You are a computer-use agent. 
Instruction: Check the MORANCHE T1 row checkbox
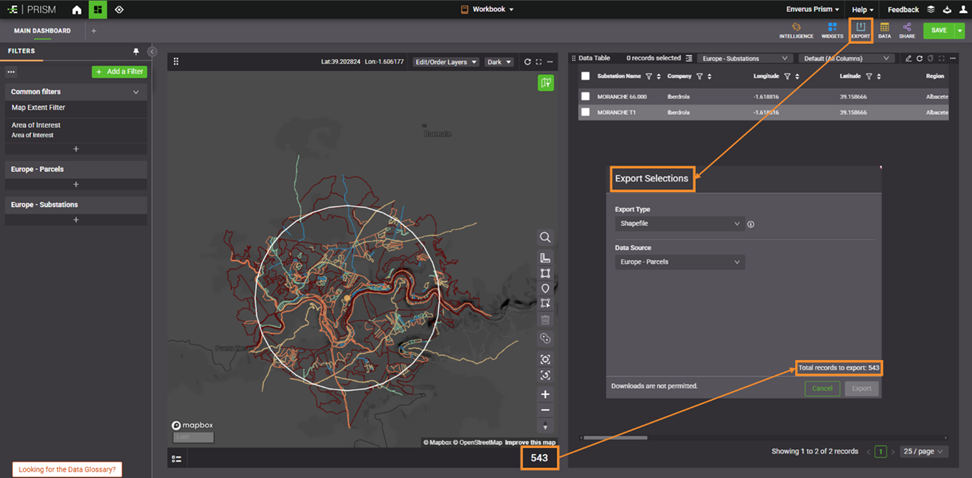[x=585, y=113]
